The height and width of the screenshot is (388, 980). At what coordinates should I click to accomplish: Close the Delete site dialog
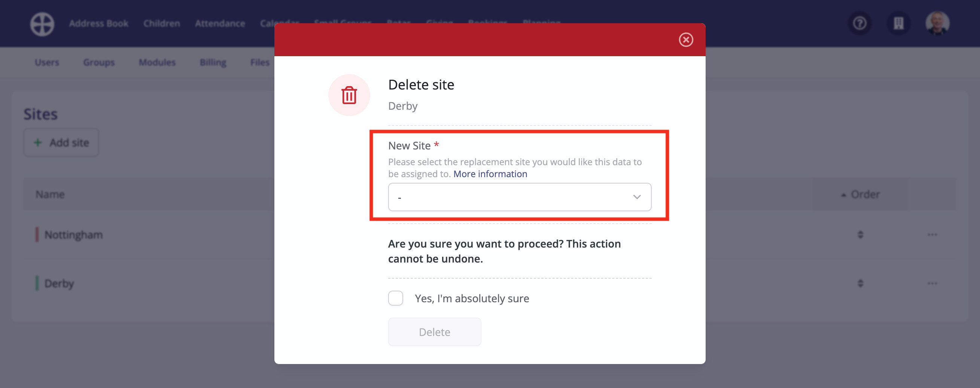(x=686, y=40)
